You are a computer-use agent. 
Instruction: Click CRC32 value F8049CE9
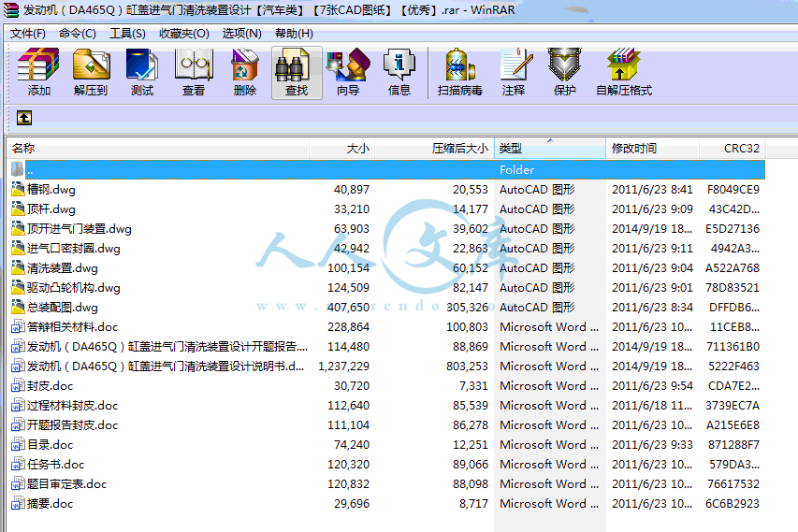point(733,190)
